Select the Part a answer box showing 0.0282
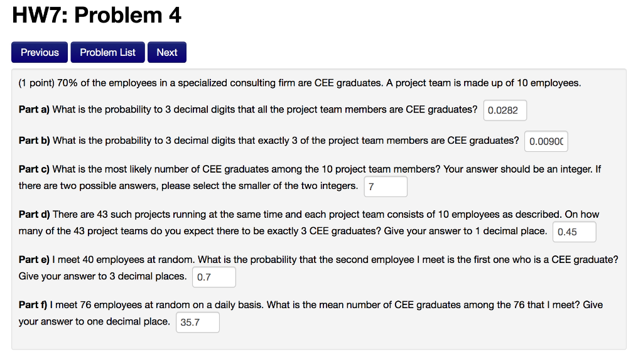This screenshot has height=364, width=643. 504,110
